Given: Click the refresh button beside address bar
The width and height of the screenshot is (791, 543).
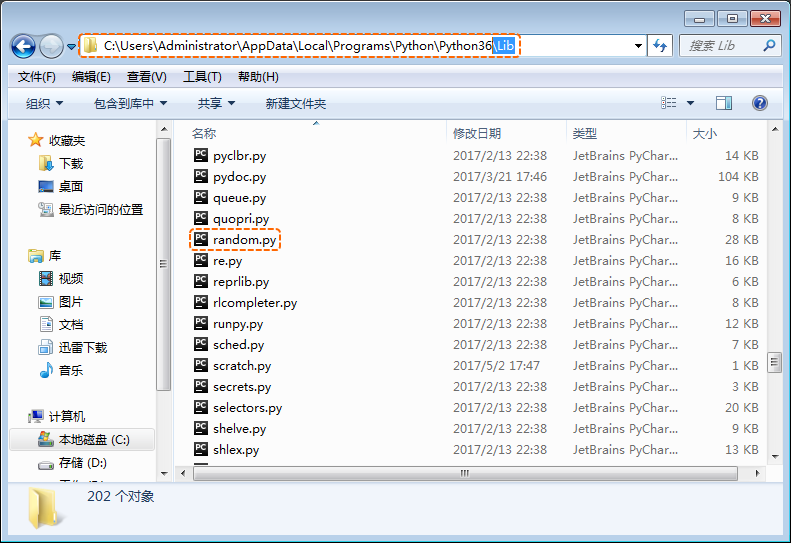Looking at the screenshot, I should point(661,46).
